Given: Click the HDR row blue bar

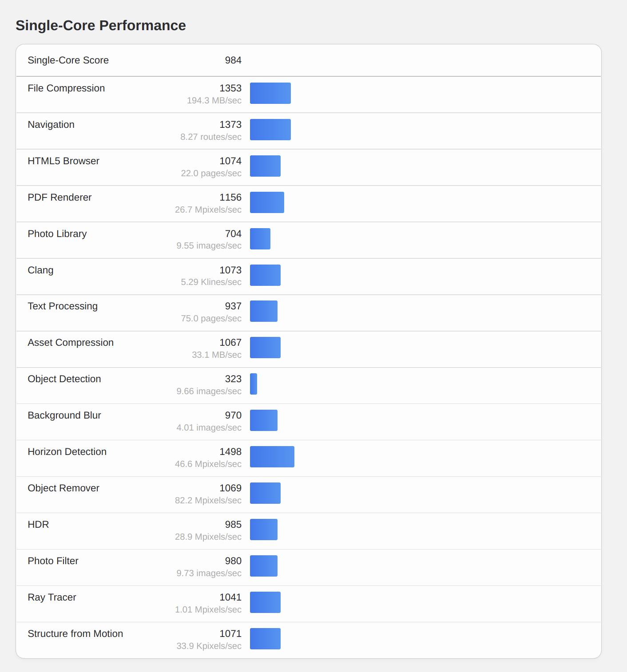Looking at the screenshot, I should 264,530.
